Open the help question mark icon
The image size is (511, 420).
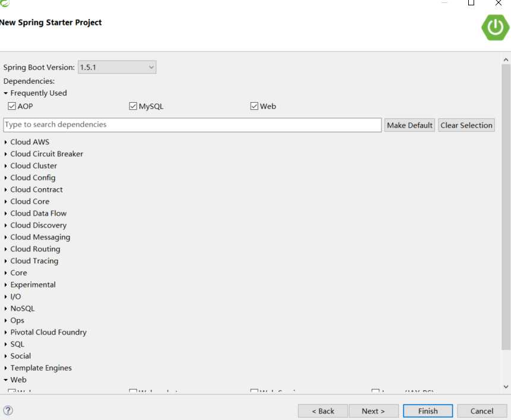click(8, 410)
